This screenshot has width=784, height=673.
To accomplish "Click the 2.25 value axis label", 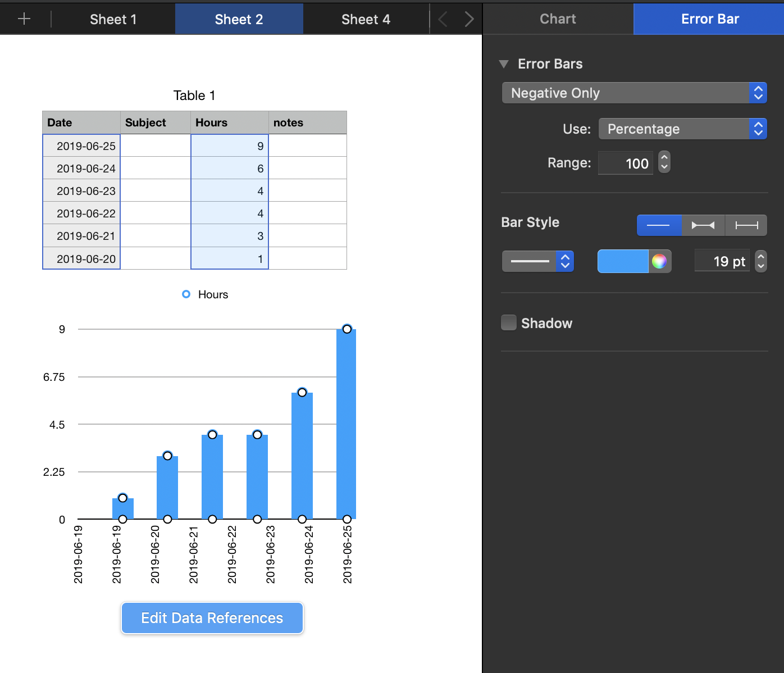I will (x=54, y=472).
